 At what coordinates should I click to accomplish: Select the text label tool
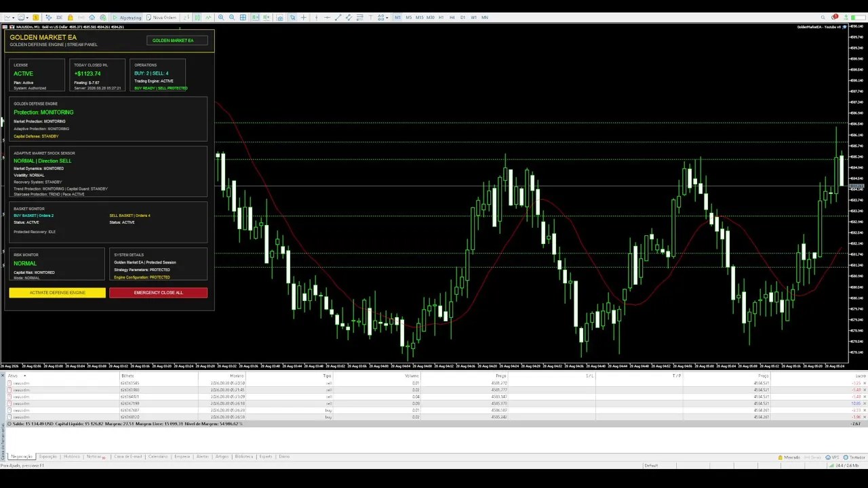coord(370,18)
